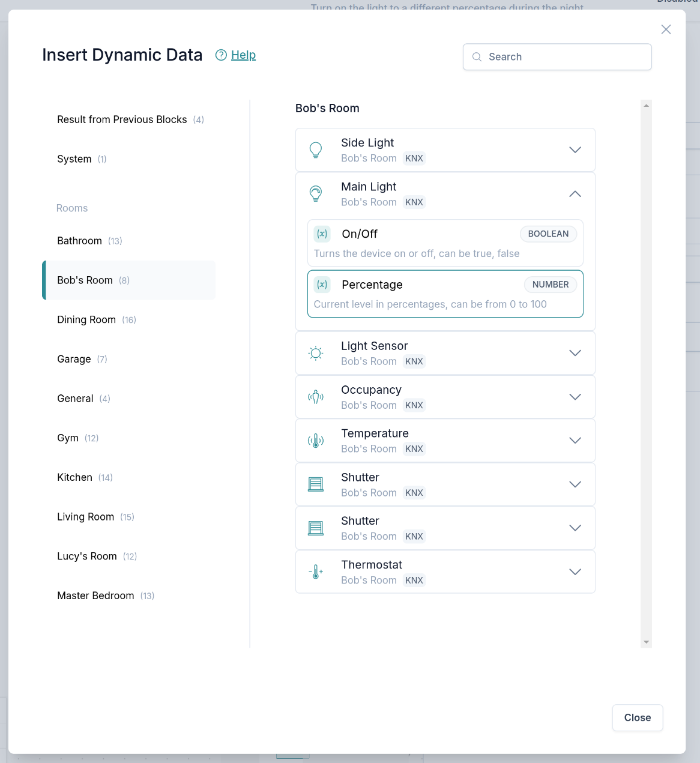Click the Main Light bulb icon

316,194
